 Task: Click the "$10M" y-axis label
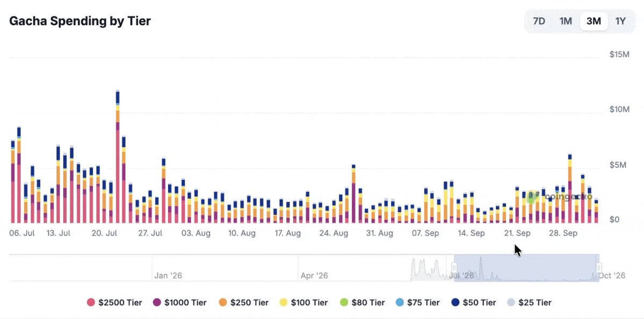(x=619, y=110)
